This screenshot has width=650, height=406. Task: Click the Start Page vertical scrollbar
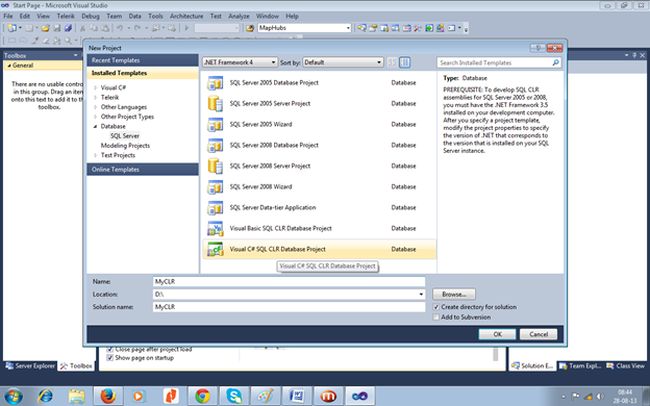(495, 355)
